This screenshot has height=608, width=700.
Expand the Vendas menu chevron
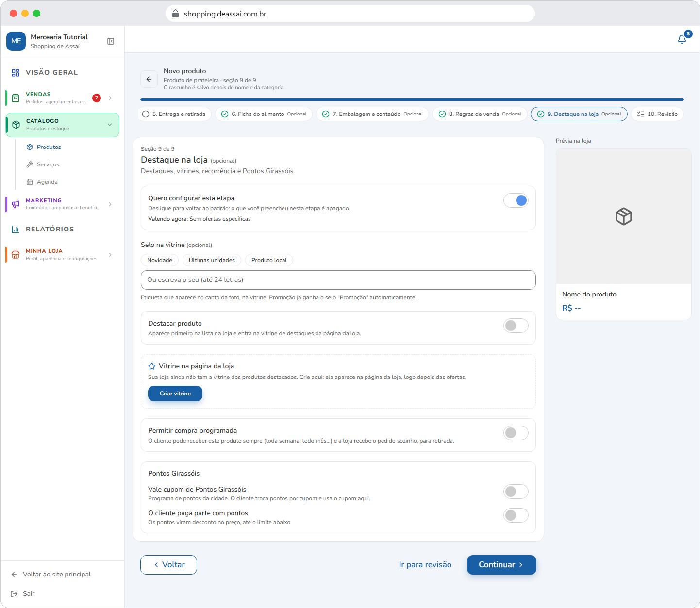(x=110, y=98)
